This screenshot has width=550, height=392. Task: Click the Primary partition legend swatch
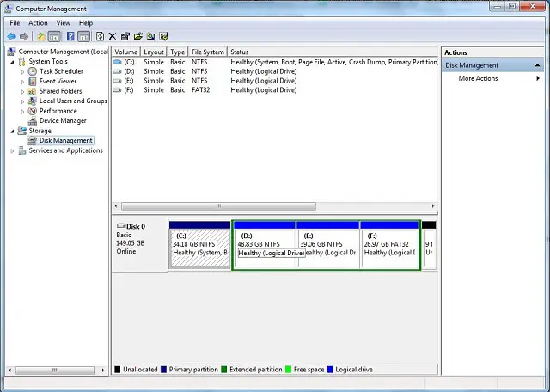(x=163, y=370)
